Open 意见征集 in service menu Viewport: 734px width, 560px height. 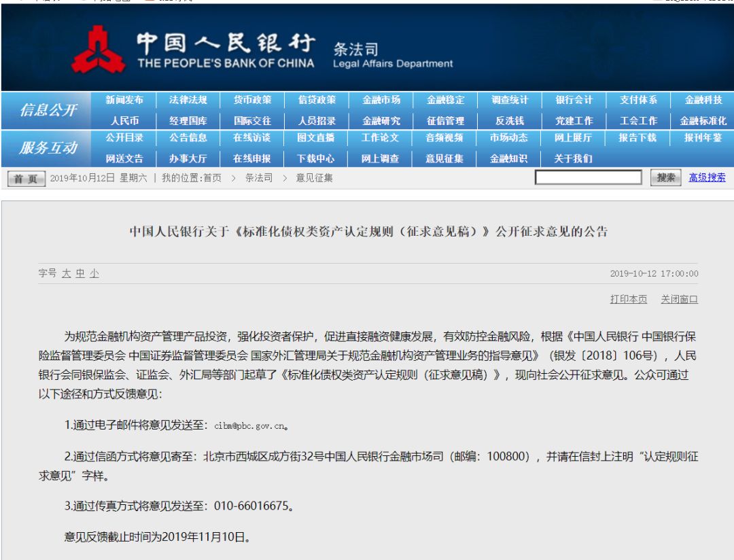point(444,159)
